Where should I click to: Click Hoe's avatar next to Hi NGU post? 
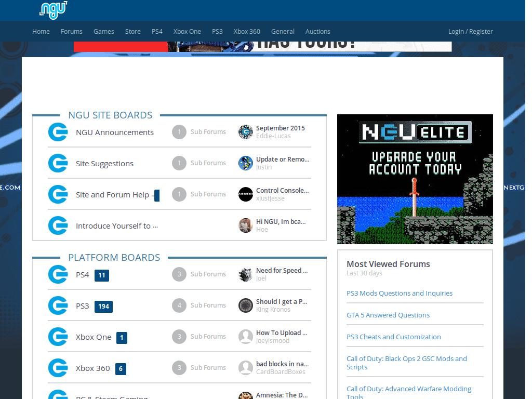(246, 225)
